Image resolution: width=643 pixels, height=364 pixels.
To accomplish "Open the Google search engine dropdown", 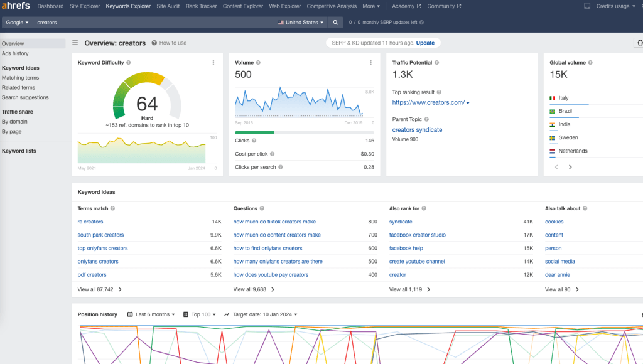I will [17, 23].
